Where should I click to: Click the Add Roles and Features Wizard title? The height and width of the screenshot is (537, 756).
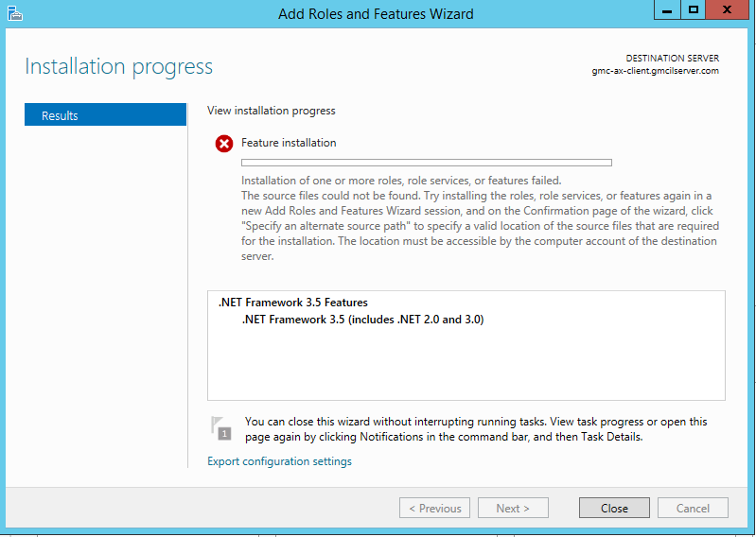point(376,14)
